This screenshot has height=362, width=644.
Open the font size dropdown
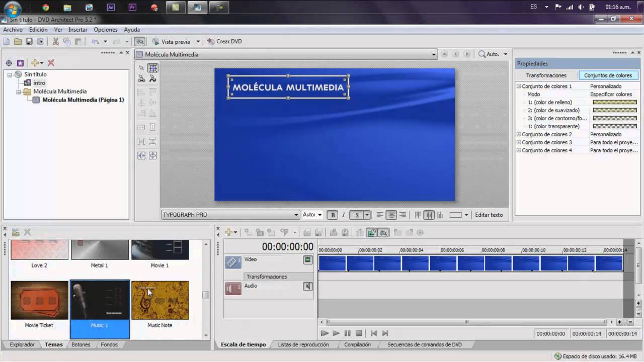point(319,215)
